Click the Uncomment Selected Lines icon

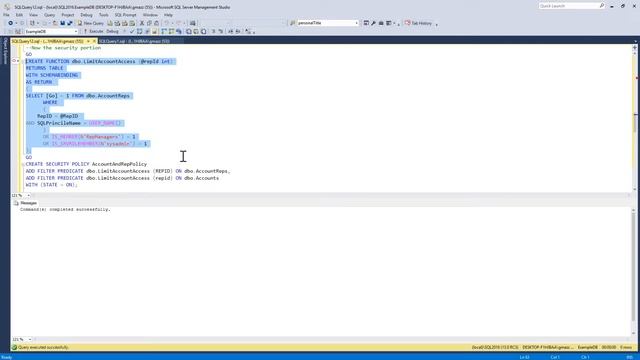(x=220, y=31)
